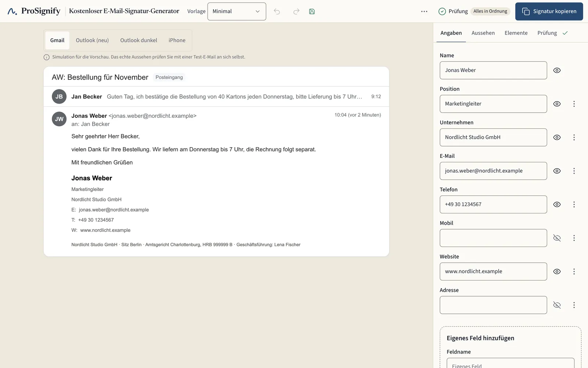Click the undo arrow icon
Screen dimensions: 588x368
[277, 11]
